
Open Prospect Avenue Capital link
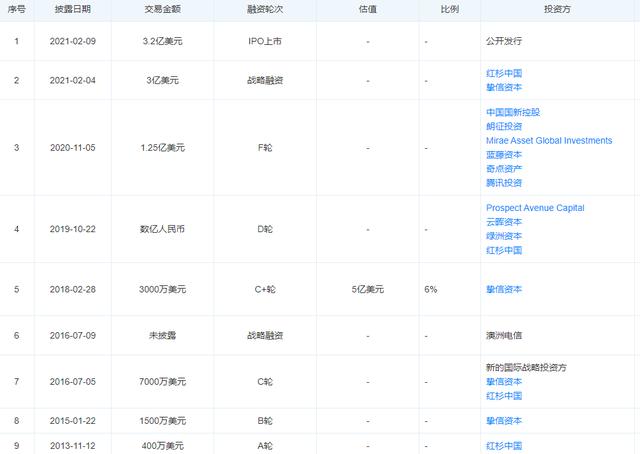coord(535,208)
